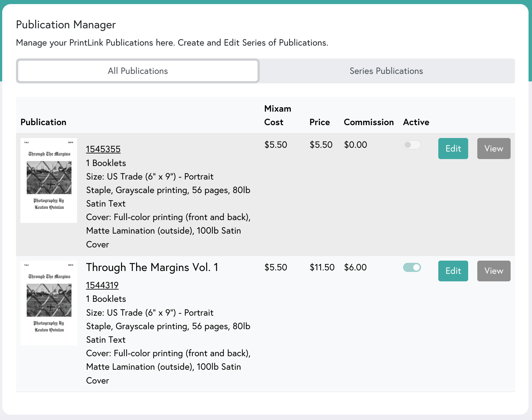Click the Publication Manager heading

[66, 25]
